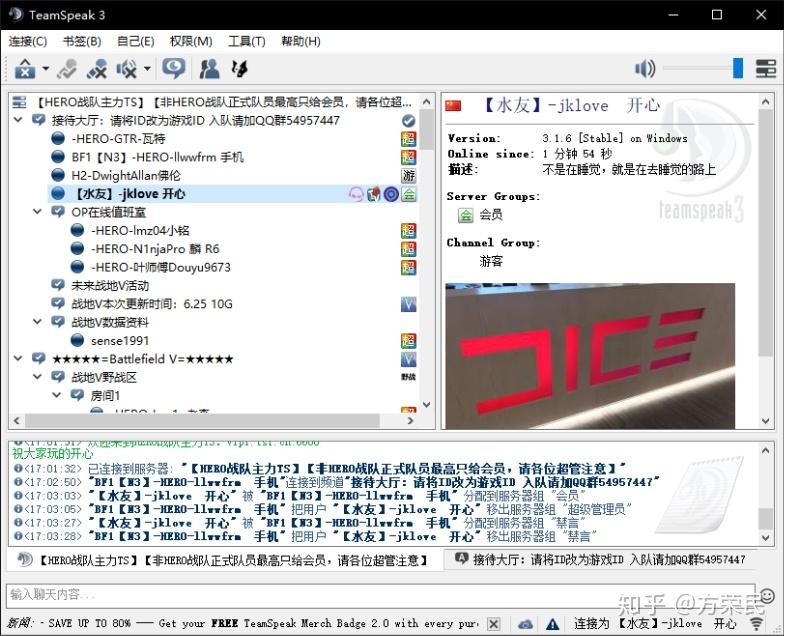Image resolution: width=785 pixels, height=636 pixels.
Task: Click the 游 badge on H2-DwightAllan row
Action: 409,175
